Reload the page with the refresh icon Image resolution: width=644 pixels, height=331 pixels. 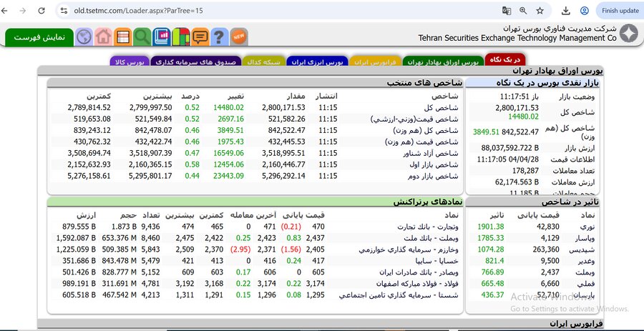(42, 11)
